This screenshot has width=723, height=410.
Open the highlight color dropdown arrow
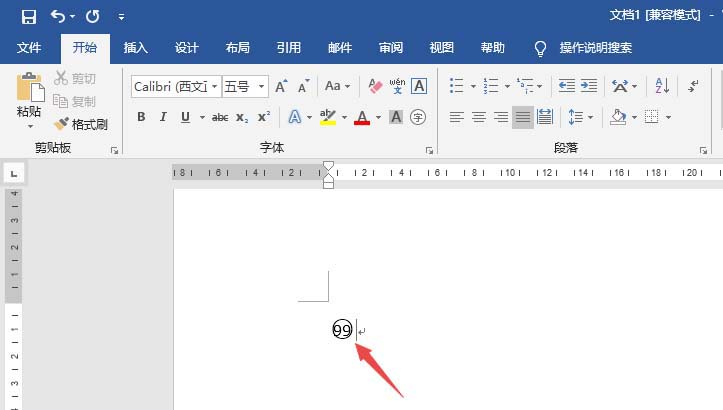click(x=344, y=118)
